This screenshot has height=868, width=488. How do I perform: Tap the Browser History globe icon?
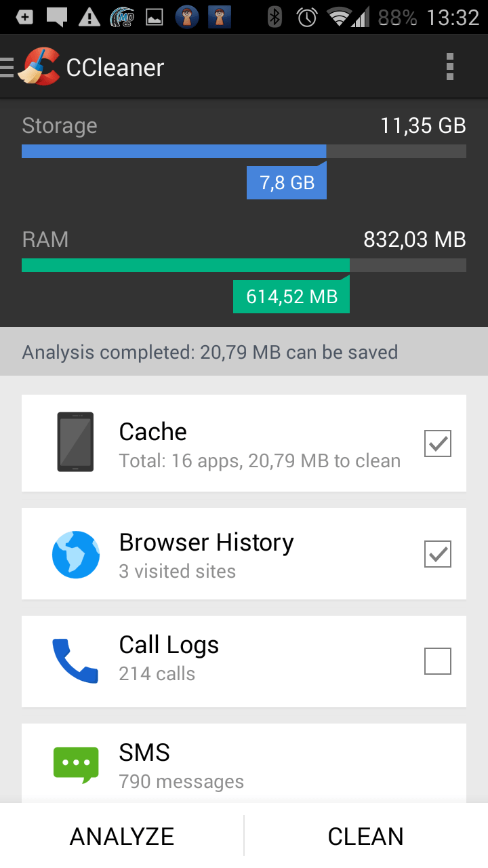point(76,555)
